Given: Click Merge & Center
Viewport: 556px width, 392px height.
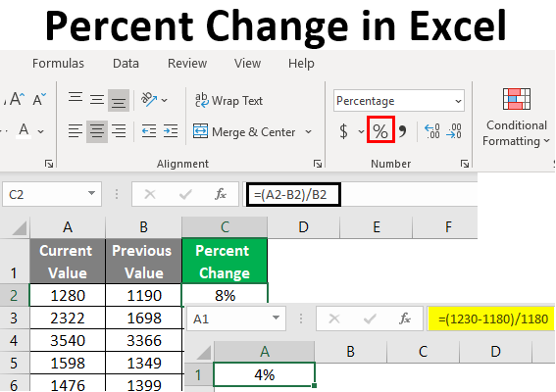Looking at the screenshot, I should pyautogui.click(x=244, y=132).
